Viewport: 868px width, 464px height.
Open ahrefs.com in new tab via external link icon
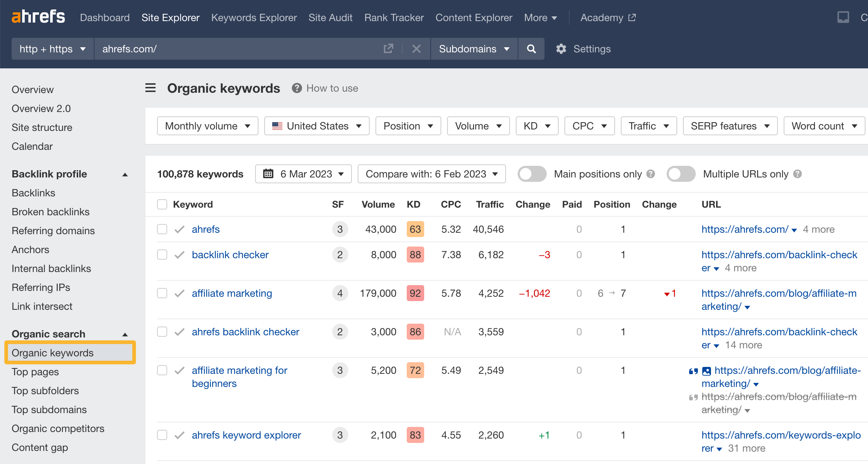pos(388,48)
